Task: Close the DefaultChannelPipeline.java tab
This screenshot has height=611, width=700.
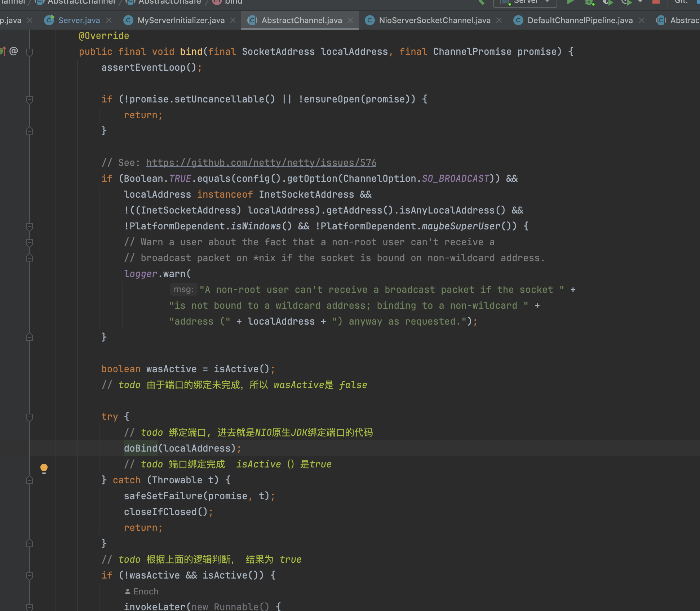Action: (x=642, y=21)
